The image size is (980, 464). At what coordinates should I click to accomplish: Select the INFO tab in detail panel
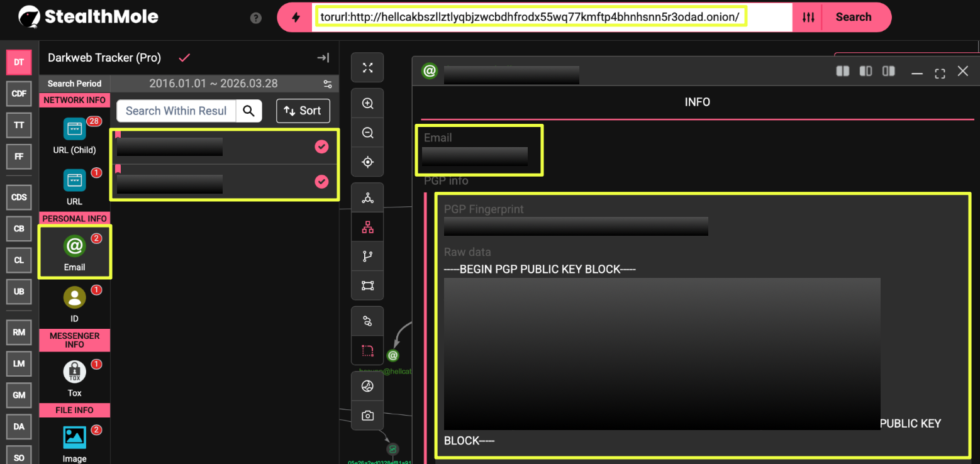pos(697,102)
